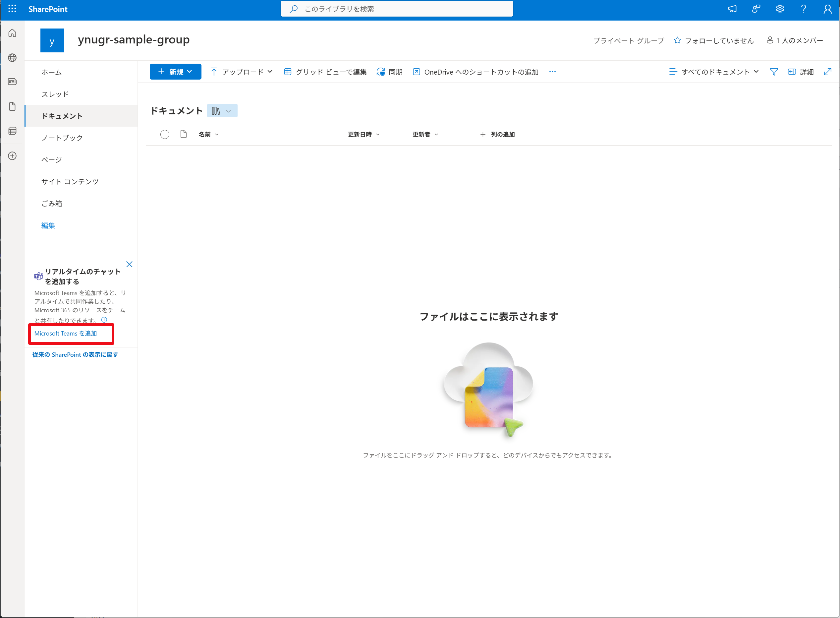Open the filter pane funnel icon
840x618 pixels.
click(x=774, y=72)
